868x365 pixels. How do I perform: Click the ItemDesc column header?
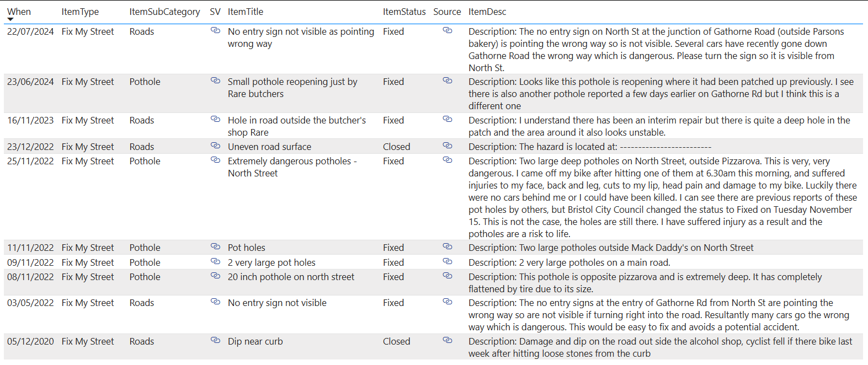487,12
